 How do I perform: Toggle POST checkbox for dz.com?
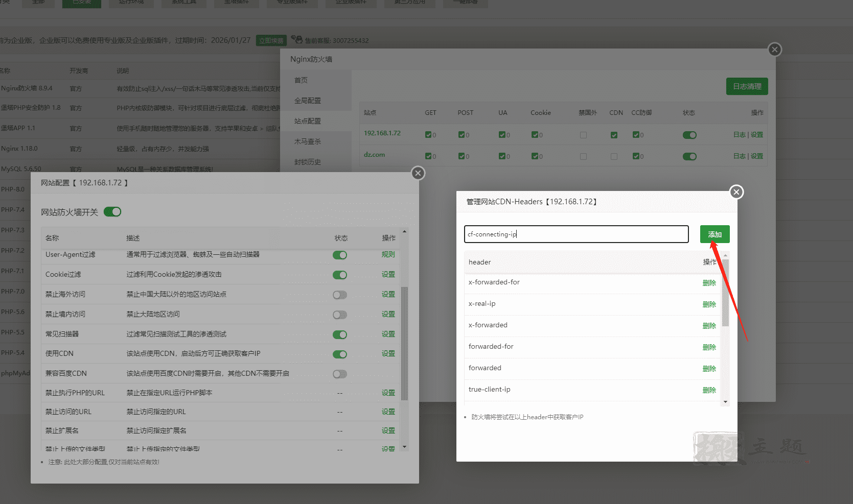pos(462,156)
